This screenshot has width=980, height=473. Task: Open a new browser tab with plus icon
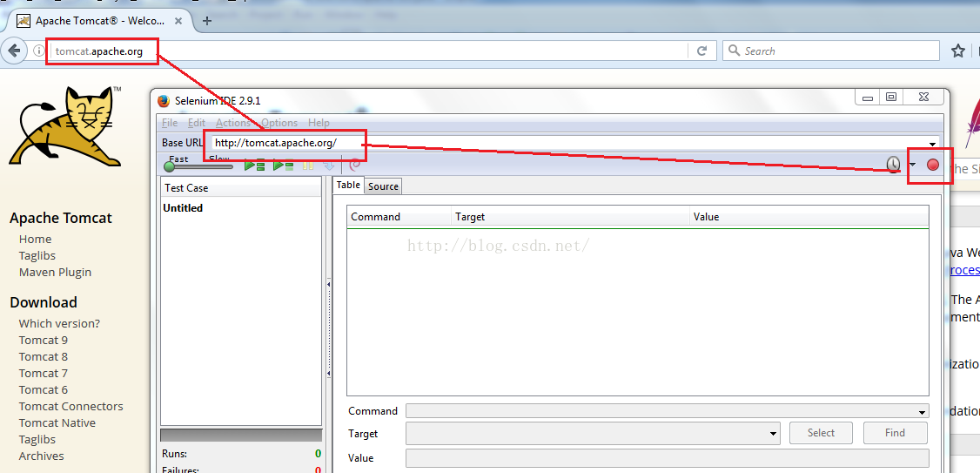[x=207, y=21]
